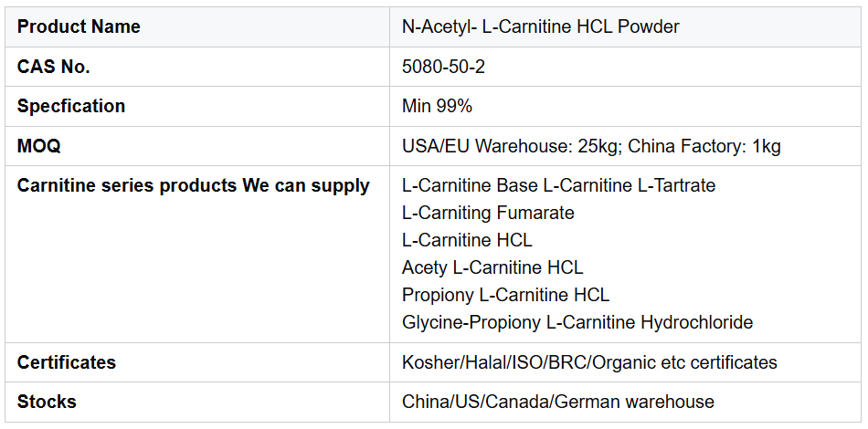This screenshot has height=429, width=868.
Task: Click the MOQ row label
Action: point(39,146)
